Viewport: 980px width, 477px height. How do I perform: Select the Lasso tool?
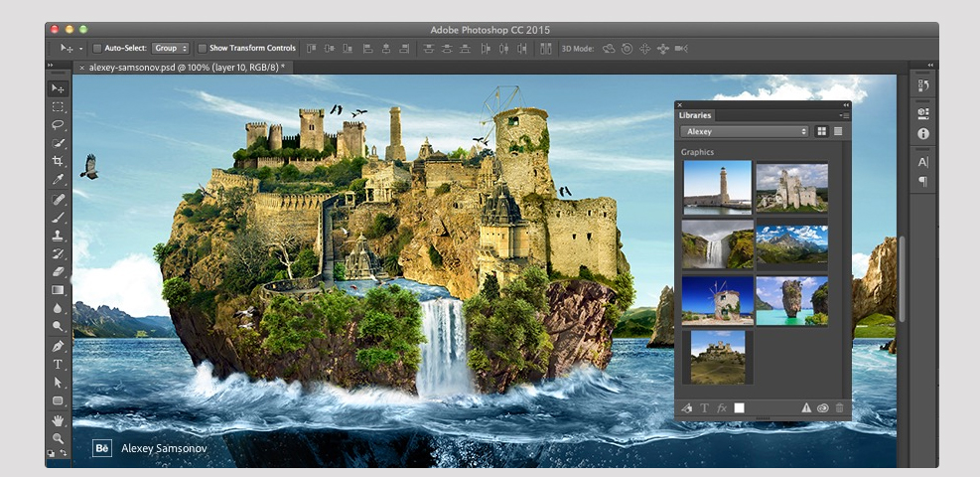click(59, 125)
